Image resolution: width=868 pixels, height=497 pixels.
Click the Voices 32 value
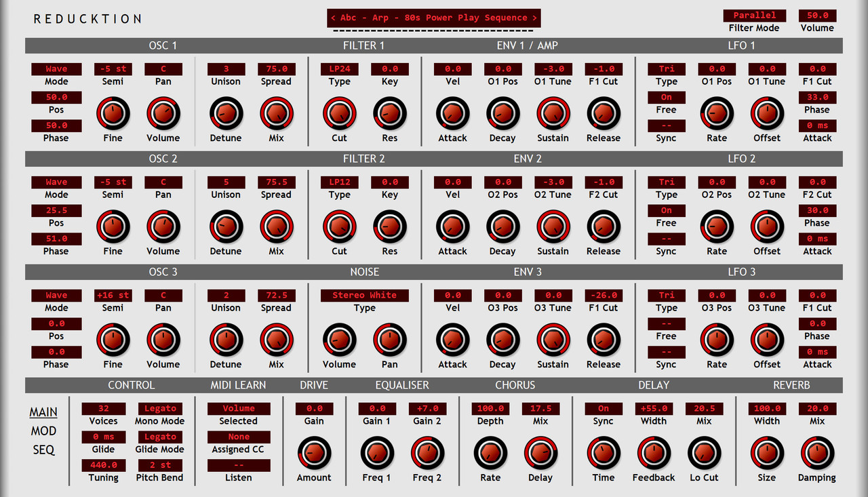(104, 408)
